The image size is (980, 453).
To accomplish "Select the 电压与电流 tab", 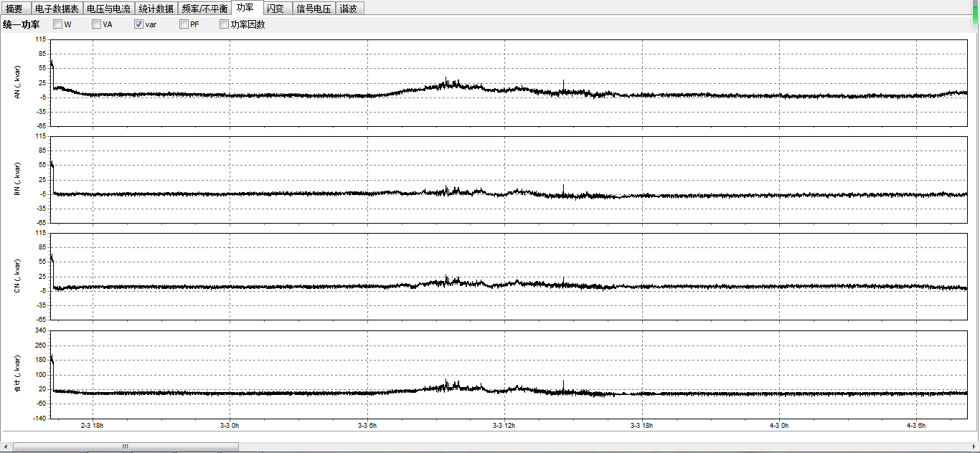I will tap(108, 9).
